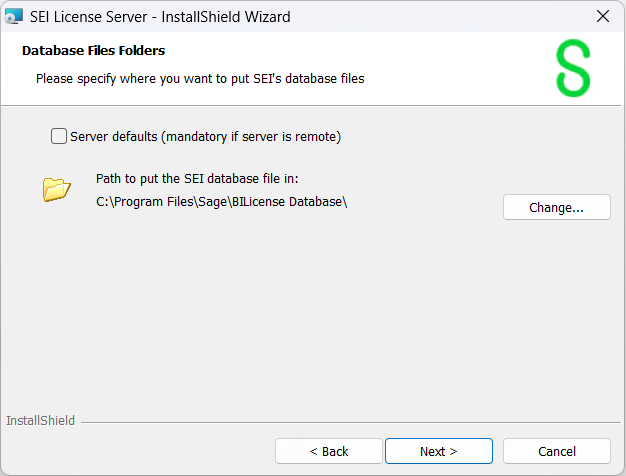Click the InstallShield label at bottom left
This screenshot has width=626, height=476.
coord(40,421)
